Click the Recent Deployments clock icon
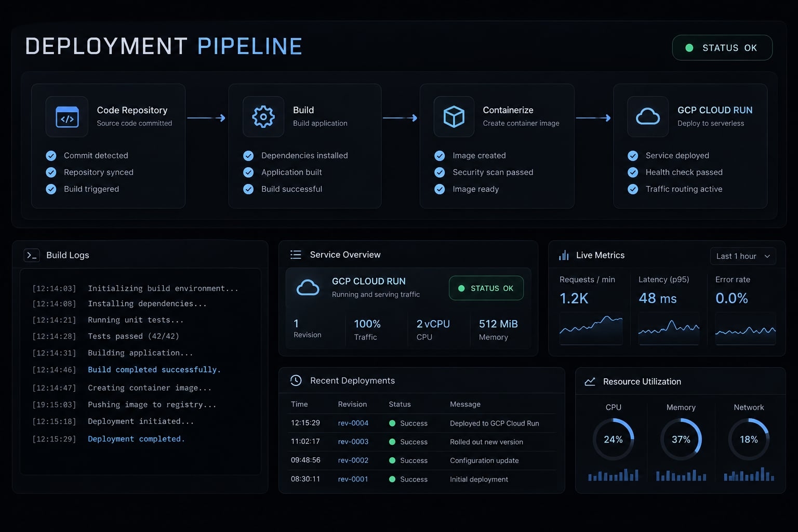The width and height of the screenshot is (798, 532). click(296, 380)
